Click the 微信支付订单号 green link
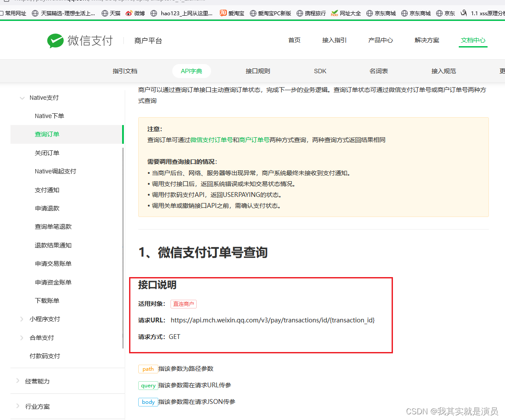The height and width of the screenshot is (420, 505). [x=211, y=140]
